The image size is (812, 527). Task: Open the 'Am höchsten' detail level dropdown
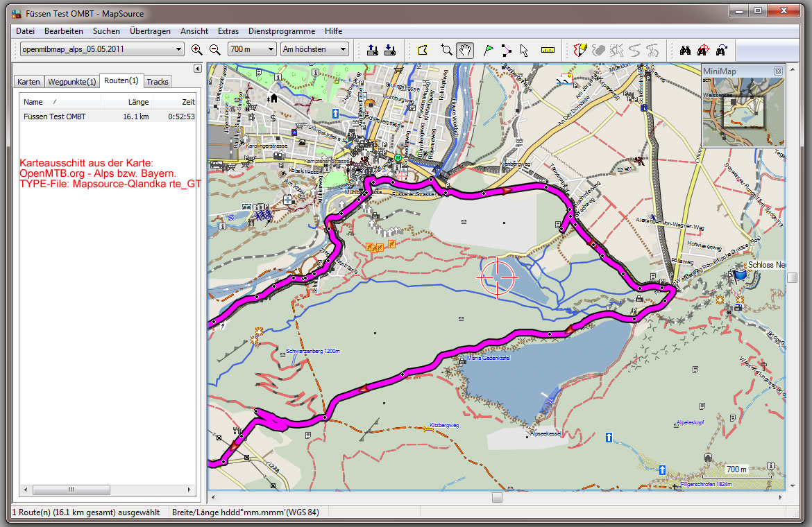click(314, 49)
